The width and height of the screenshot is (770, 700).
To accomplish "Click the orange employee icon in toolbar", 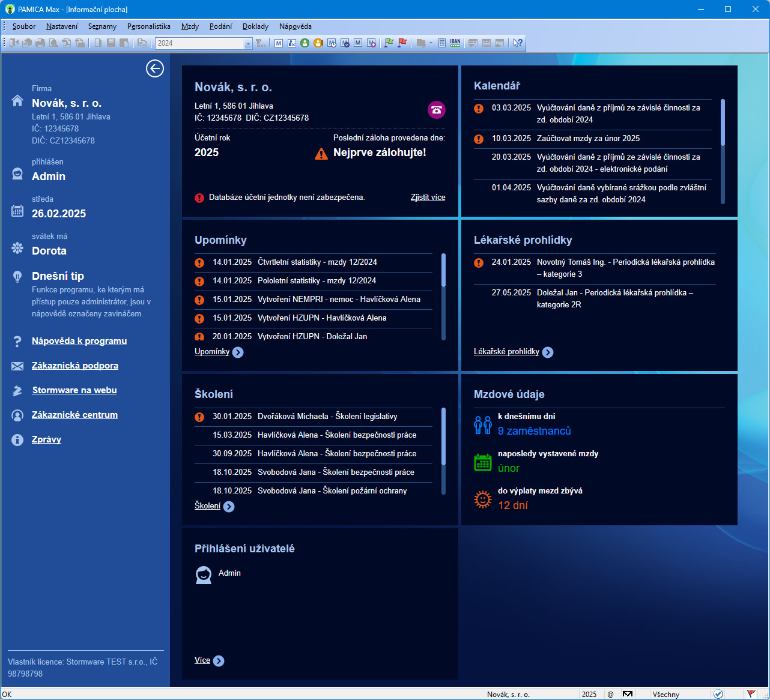I will (x=318, y=43).
